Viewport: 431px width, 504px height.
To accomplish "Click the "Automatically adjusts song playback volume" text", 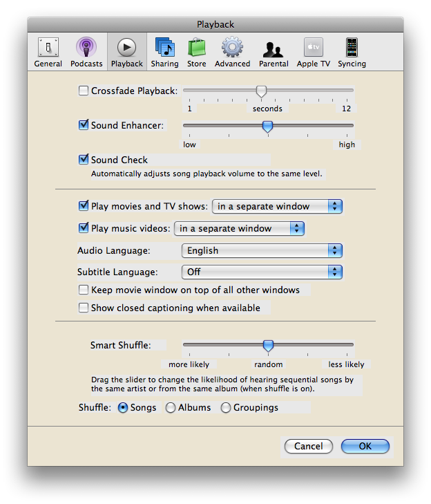I will click(207, 174).
